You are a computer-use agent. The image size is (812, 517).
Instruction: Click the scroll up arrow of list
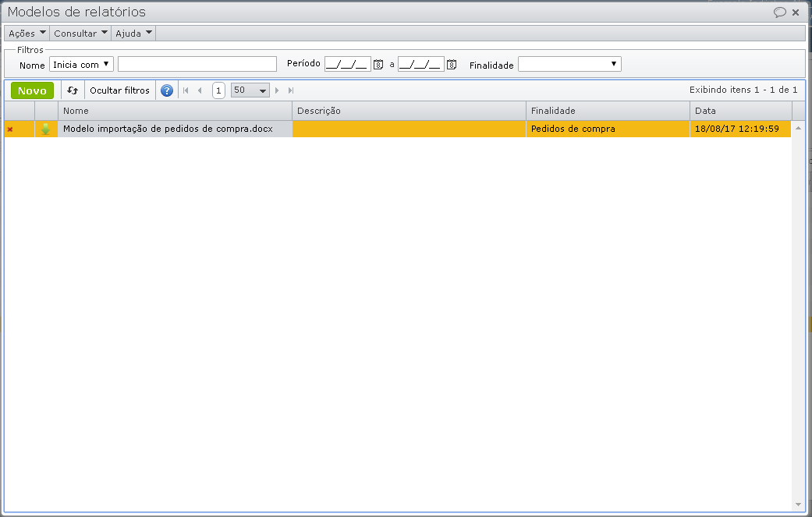click(798, 128)
